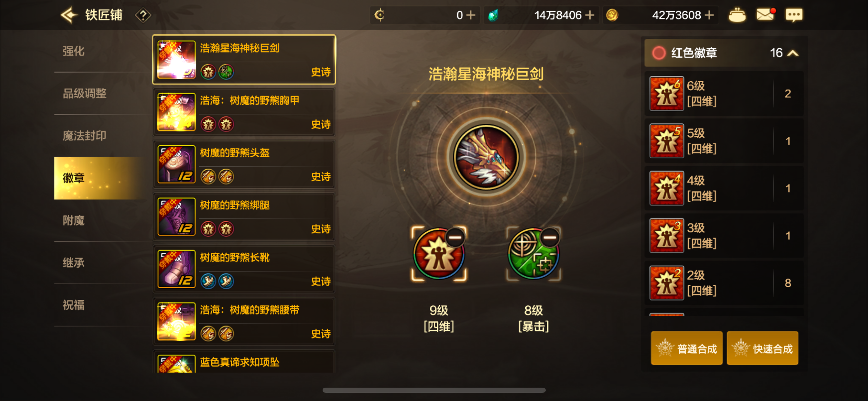Open the chat bubble icon

pos(794,15)
